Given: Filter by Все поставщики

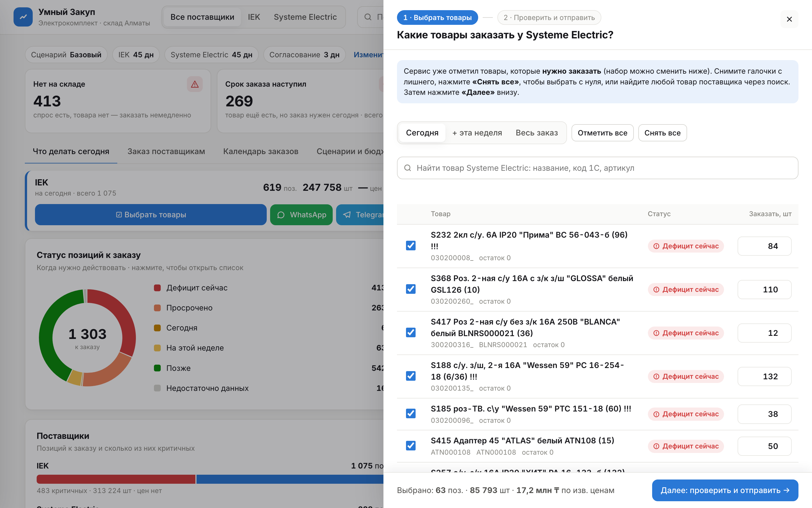Looking at the screenshot, I should click(202, 17).
